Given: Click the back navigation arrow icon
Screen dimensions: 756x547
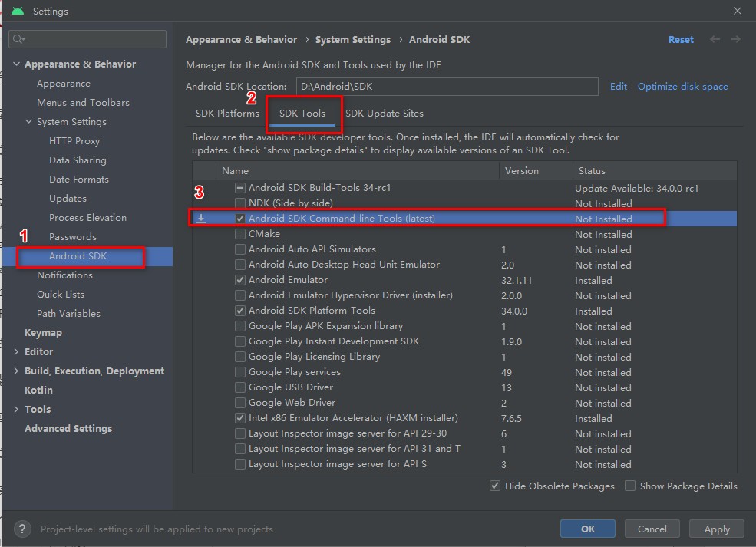Looking at the screenshot, I should [x=715, y=39].
